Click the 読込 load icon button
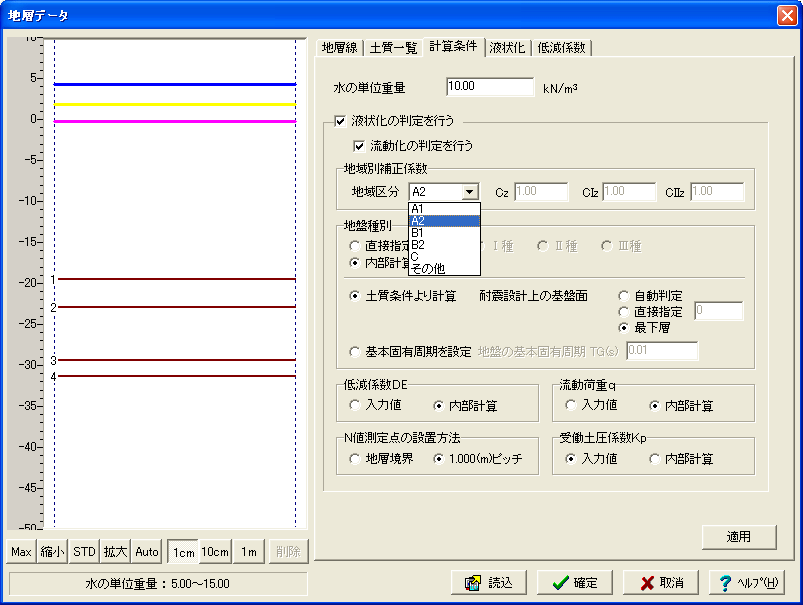 tap(489, 582)
